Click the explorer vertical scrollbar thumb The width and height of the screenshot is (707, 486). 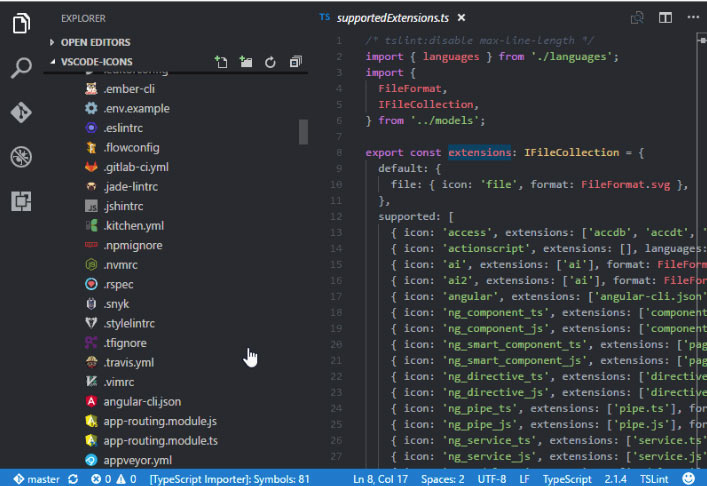point(303,131)
